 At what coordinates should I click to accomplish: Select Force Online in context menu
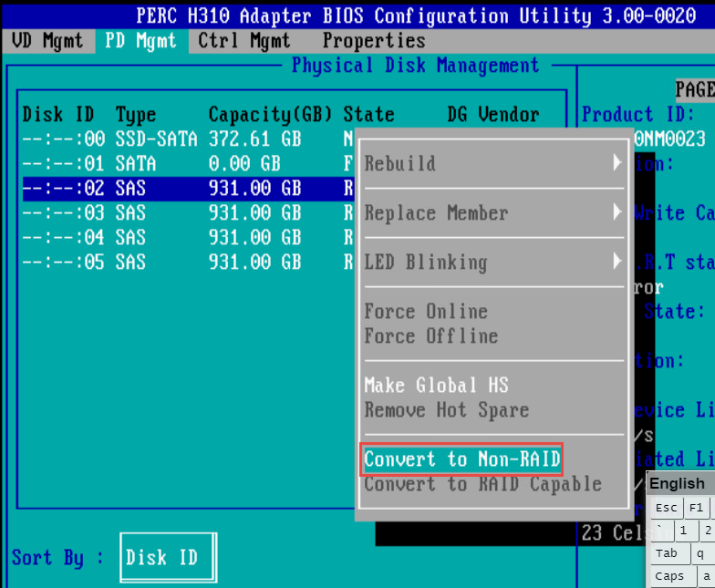click(x=426, y=312)
